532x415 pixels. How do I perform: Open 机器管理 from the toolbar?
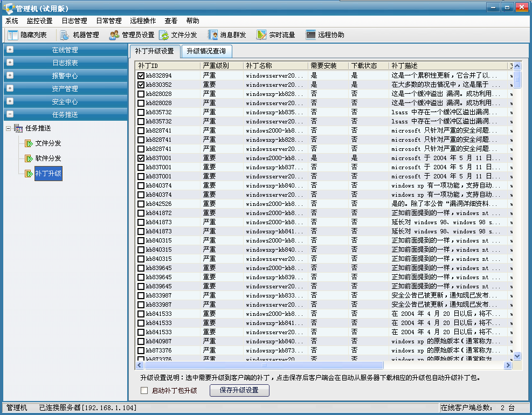pos(65,35)
